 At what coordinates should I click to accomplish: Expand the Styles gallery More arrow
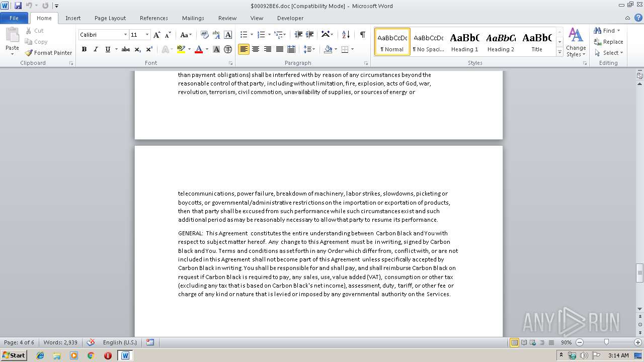point(559,52)
